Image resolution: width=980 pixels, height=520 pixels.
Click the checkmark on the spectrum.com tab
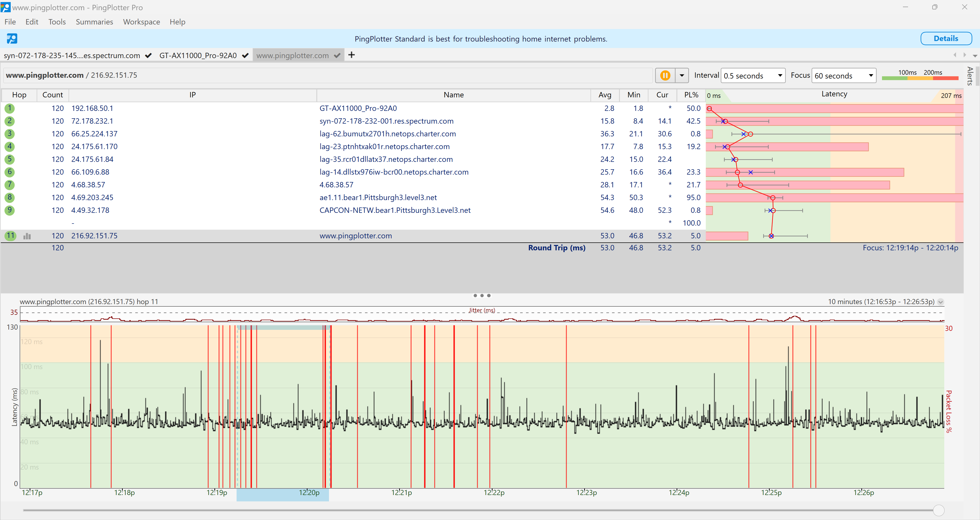[x=148, y=56]
